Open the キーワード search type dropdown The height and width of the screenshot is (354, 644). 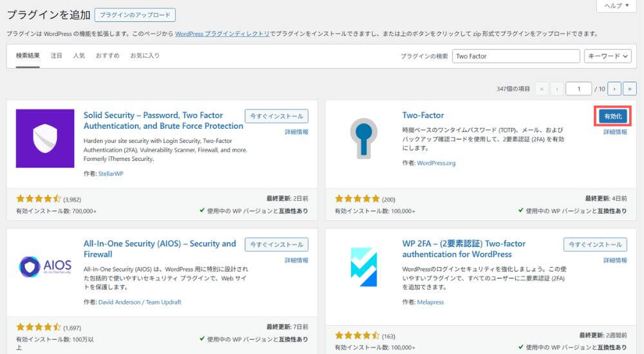pyautogui.click(x=607, y=56)
